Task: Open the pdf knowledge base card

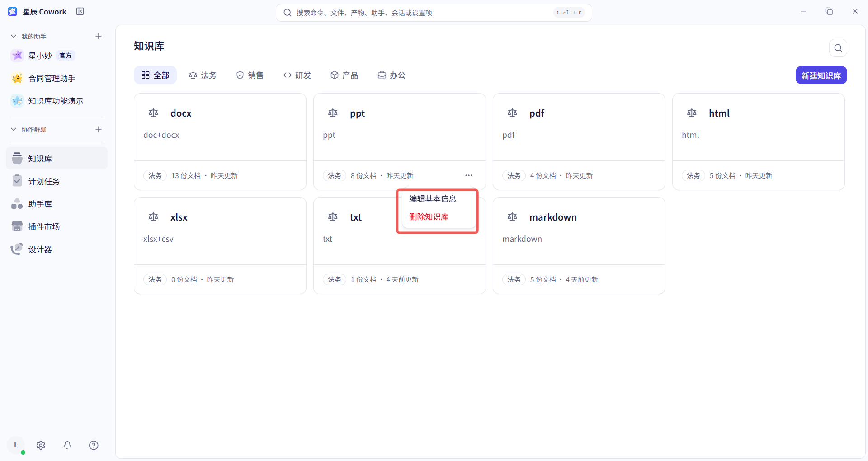Action: 579,141
